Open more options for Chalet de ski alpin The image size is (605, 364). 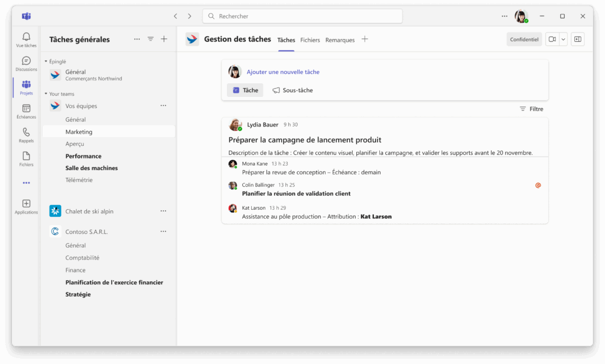pos(163,211)
